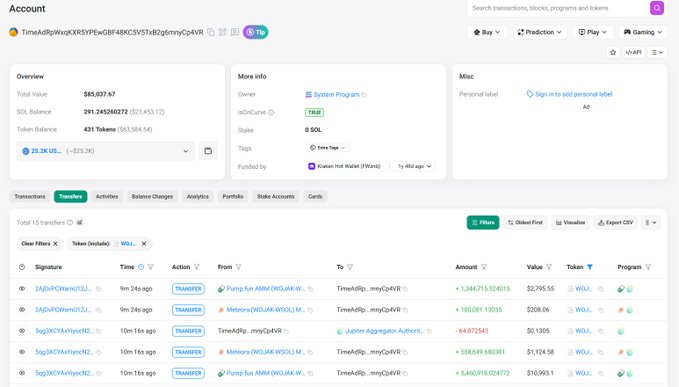Click the Tip button
The width and height of the screenshot is (679, 387).
tap(255, 32)
